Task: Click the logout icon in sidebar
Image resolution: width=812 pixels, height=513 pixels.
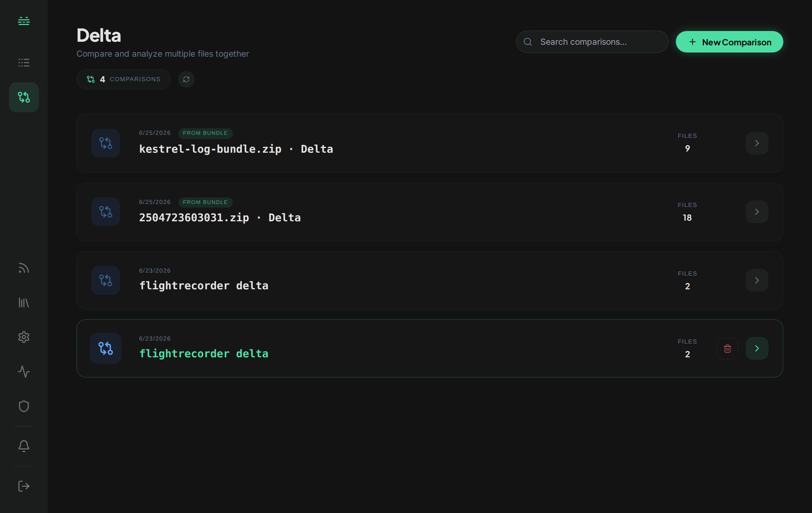Action: (x=24, y=486)
